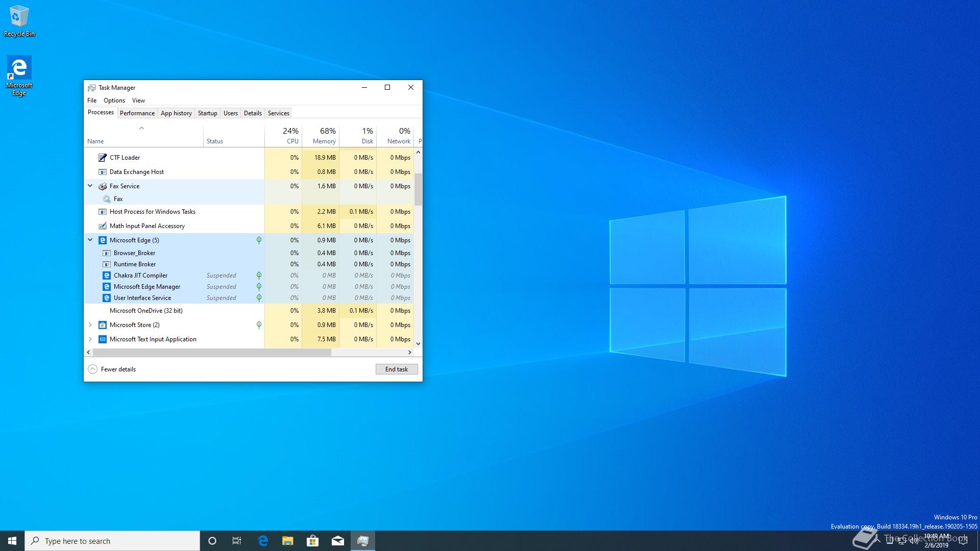The width and height of the screenshot is (980, 551).
Task: Click horizontal scrollbar left arrow
Action: pyautogui.click(x=89, y=353)
